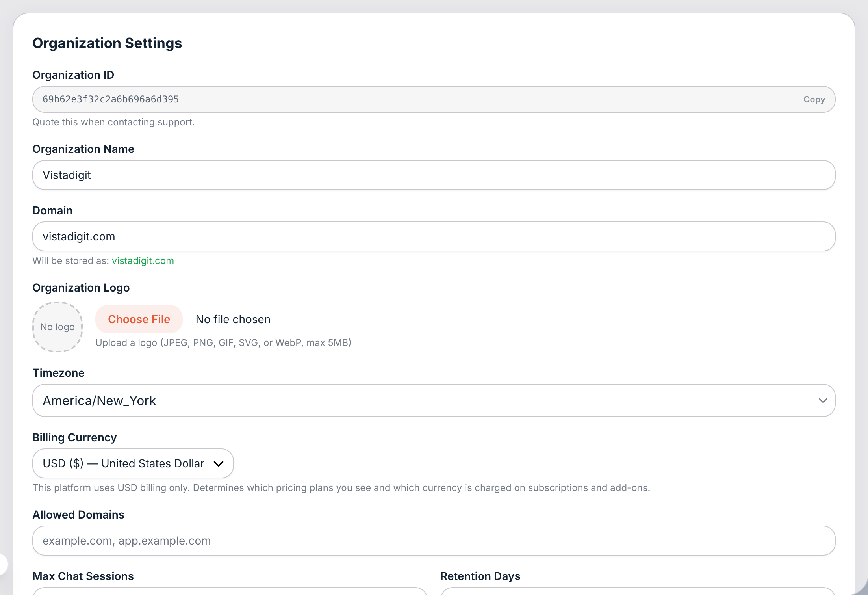868x595 pixels.
Task: Click the No logo placeholder circle
Action: 57,327
